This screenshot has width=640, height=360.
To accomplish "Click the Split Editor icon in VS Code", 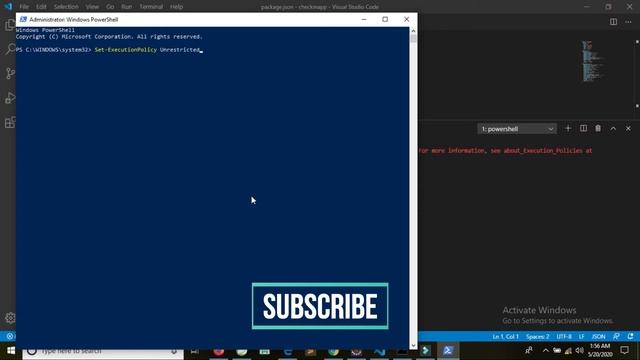I will tap(613, 22).
